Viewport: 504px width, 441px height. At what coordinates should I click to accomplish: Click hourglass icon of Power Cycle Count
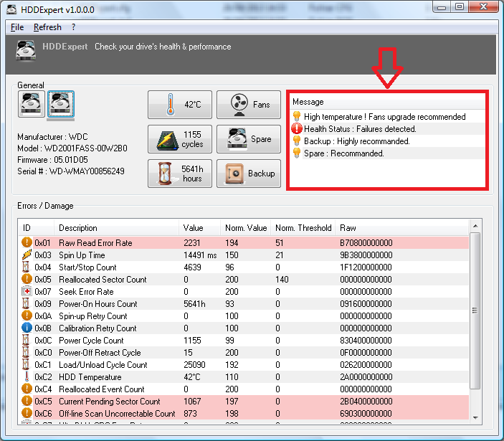coord(26,340)
